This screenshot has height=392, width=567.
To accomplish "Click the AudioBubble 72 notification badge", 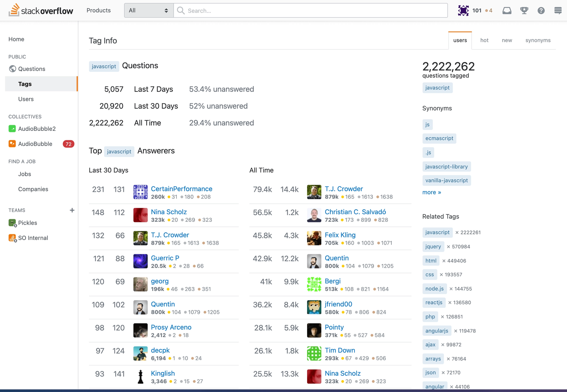I will click(x=68, y=144).
